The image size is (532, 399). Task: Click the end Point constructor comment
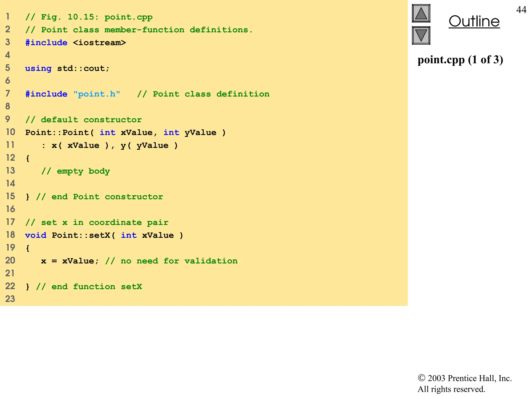click(99, 197)
